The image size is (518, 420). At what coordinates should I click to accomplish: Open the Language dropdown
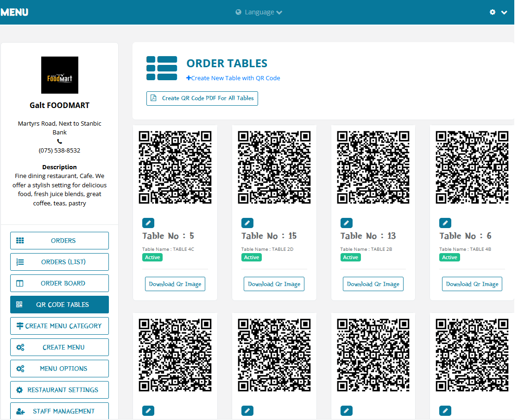point(259,12)
